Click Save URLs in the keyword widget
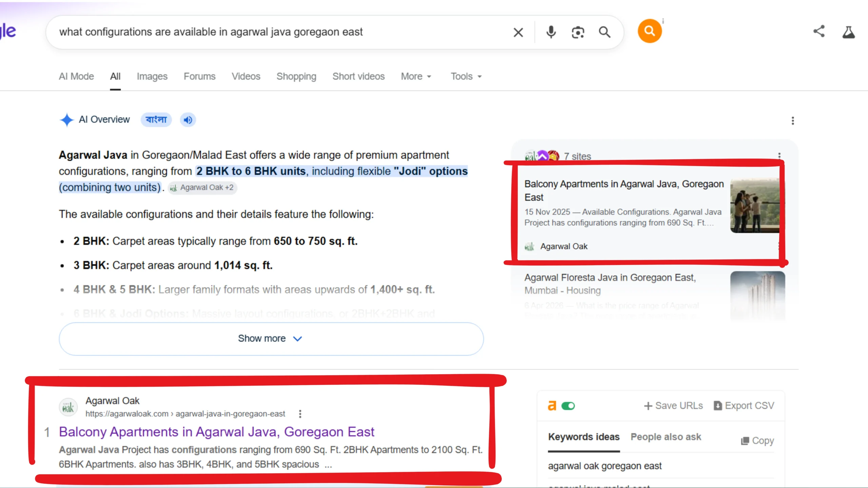This screenshot has width=868, height=488. click(673, 406)
